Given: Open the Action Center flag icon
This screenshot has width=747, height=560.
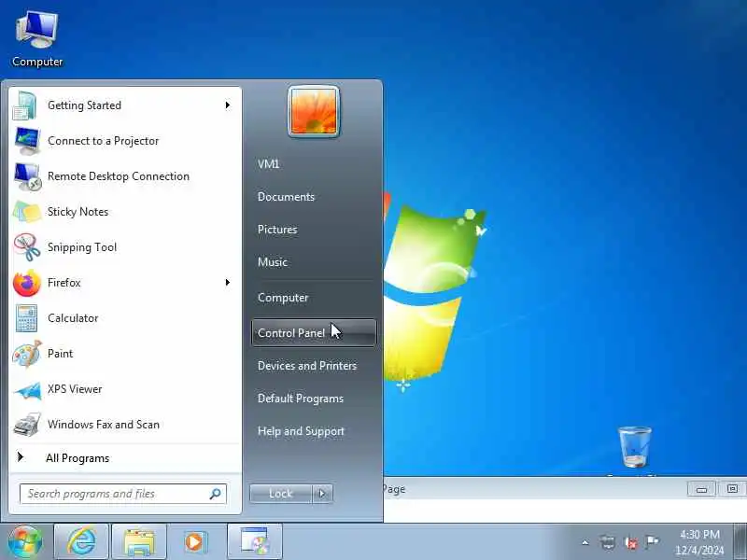Looking at the screenshot, I should [x=652, y=541].
